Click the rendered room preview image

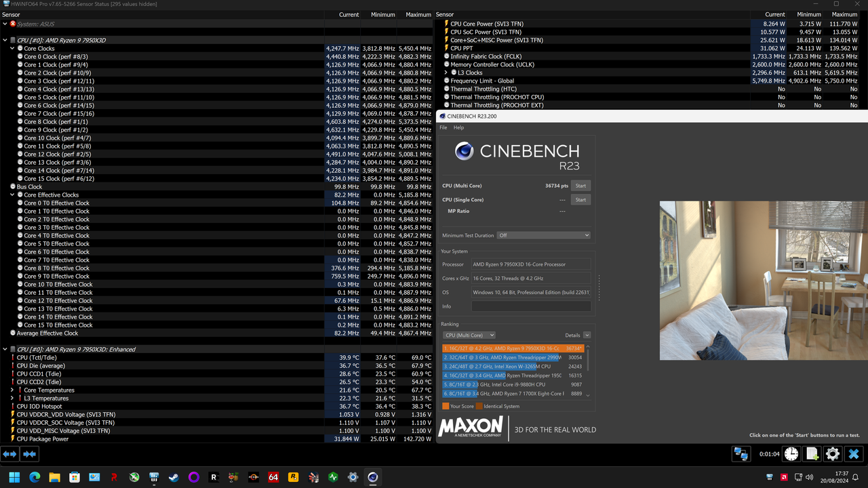pyautogui.click(x=764, y=281)
